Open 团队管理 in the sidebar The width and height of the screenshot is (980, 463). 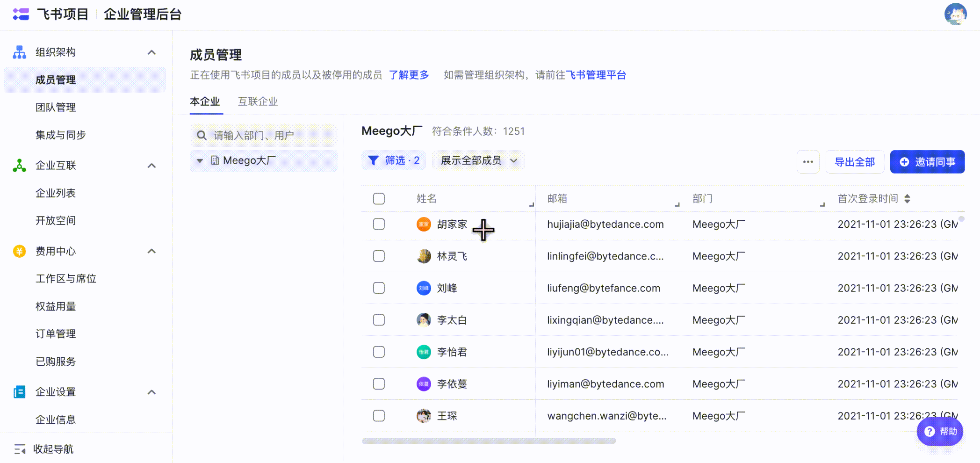56,108
